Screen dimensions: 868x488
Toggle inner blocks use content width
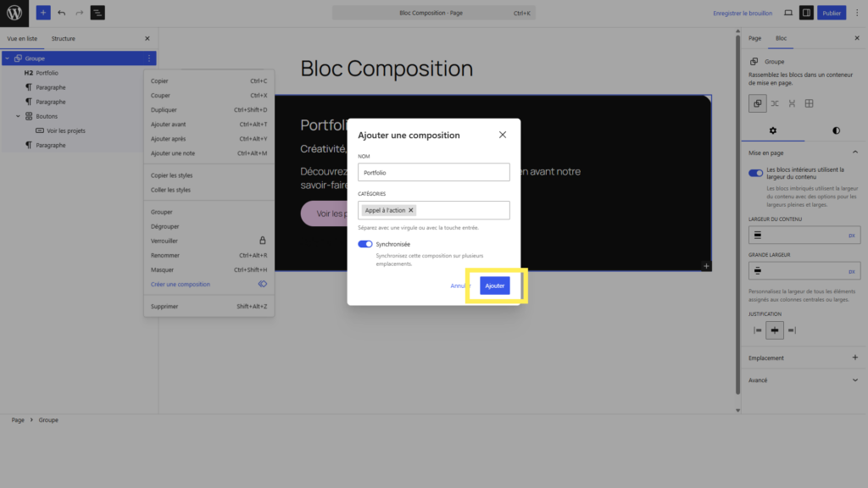[x=755, y=173]
